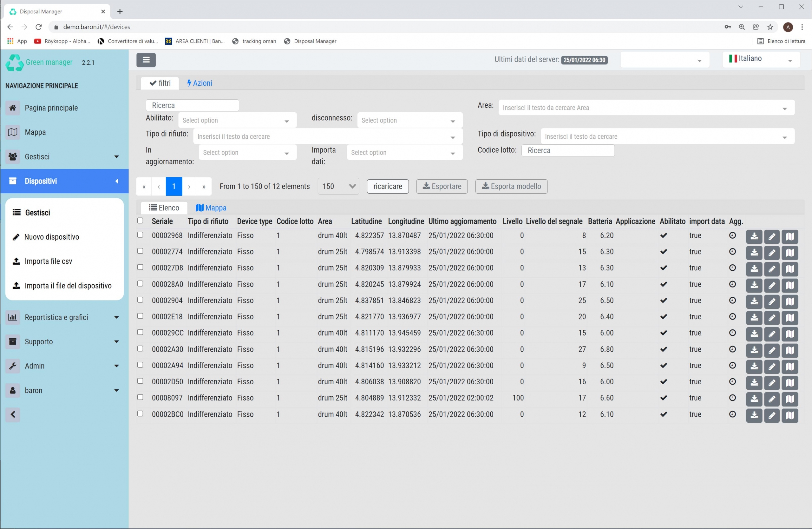Image resolution: width=812 pixels, height=529 pixels.
Task: Click the Codice lotto Ricerca field
Action: (x=568, y=150)
